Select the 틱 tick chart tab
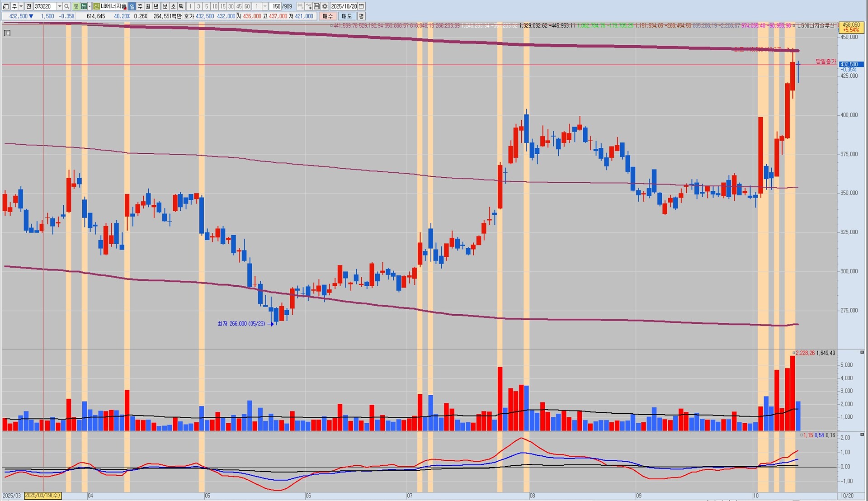This screenshot has width=868, height=501. tap(181, 6)
